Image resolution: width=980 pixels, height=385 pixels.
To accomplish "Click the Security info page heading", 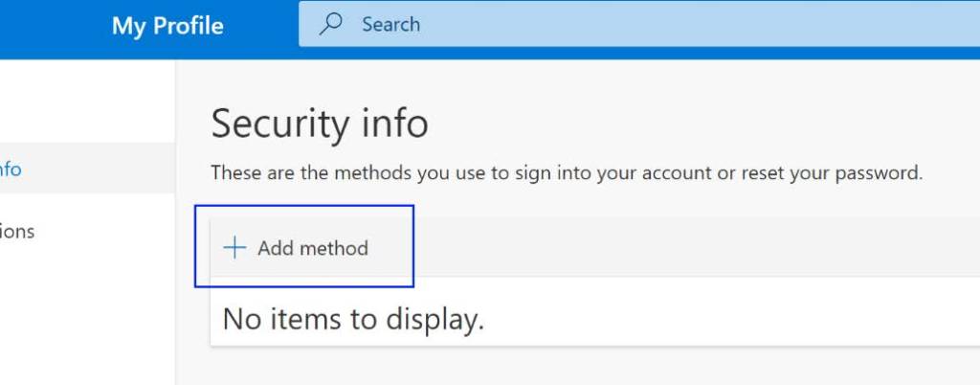I will coord(320,124).
